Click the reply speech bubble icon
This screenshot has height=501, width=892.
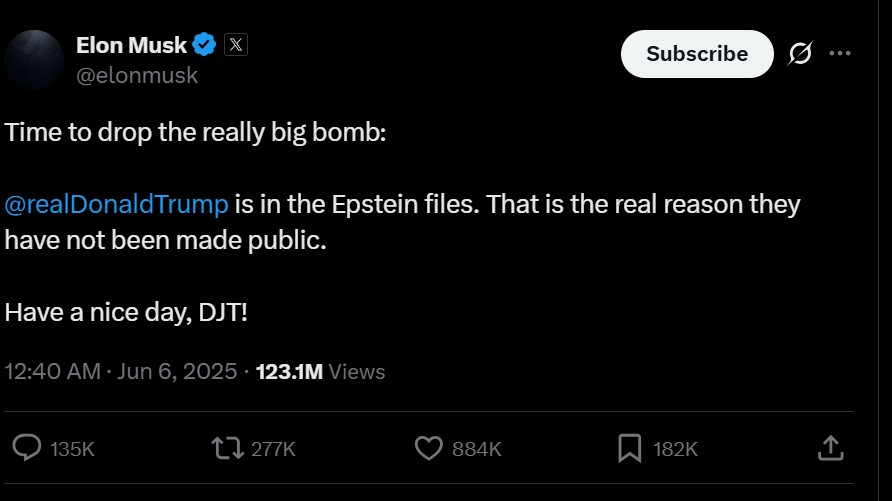pyautogui.click(x=28, y=448)
